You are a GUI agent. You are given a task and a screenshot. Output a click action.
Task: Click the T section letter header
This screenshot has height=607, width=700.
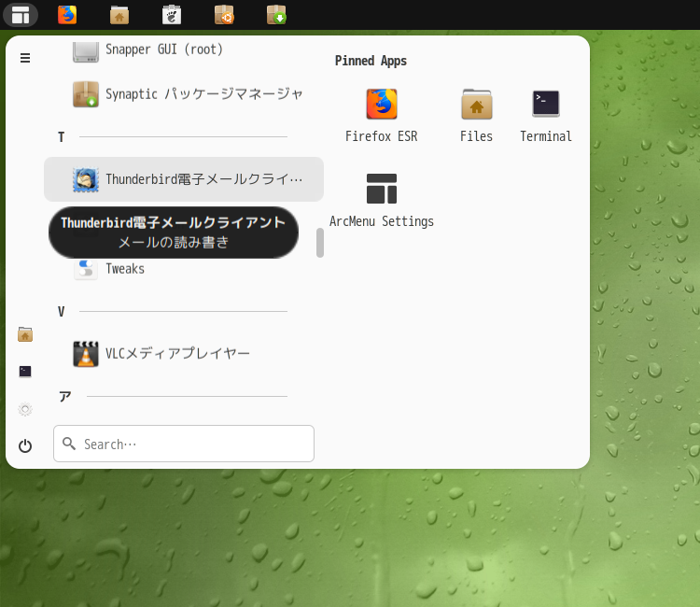coord(62,136)
